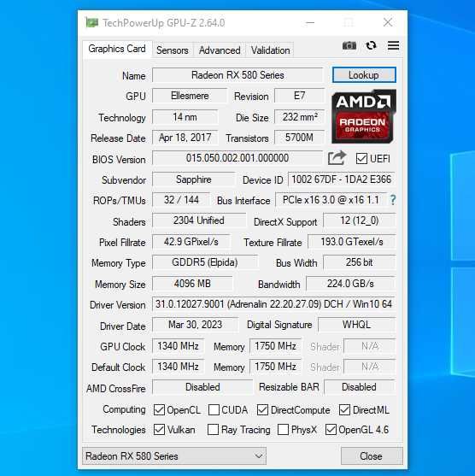Image resolution: width=475 pixels, height=476 pixels.
Task: Click the GPU Clock value 1340 MHz
Action: [178, 346]
